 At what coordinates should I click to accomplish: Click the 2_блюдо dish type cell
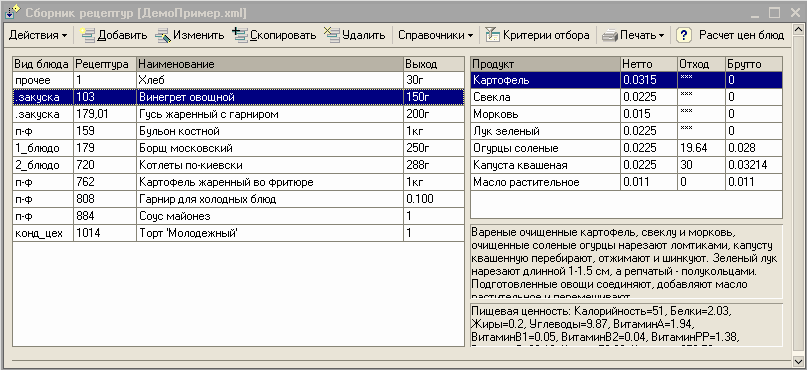(x=43, y=165)
